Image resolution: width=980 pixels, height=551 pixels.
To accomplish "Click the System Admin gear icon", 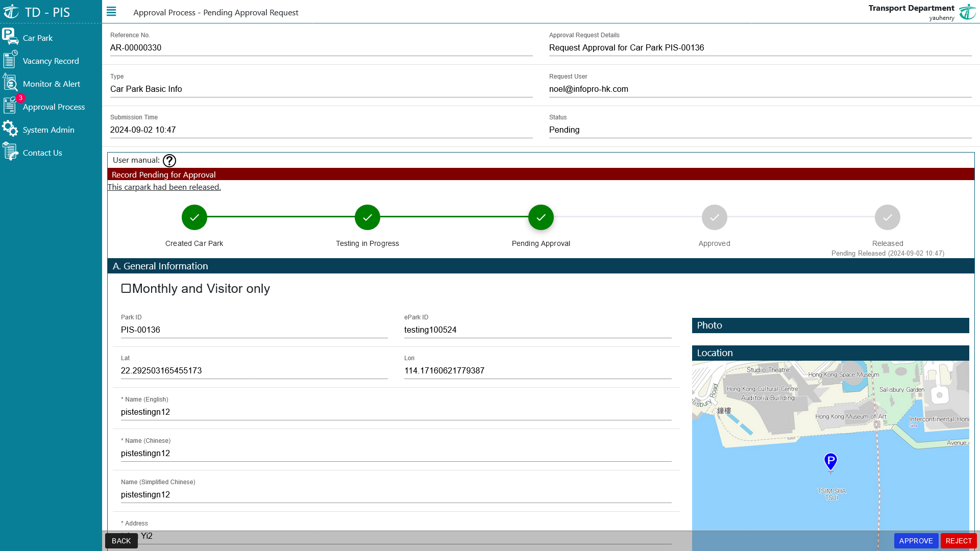I will [10, 129].
